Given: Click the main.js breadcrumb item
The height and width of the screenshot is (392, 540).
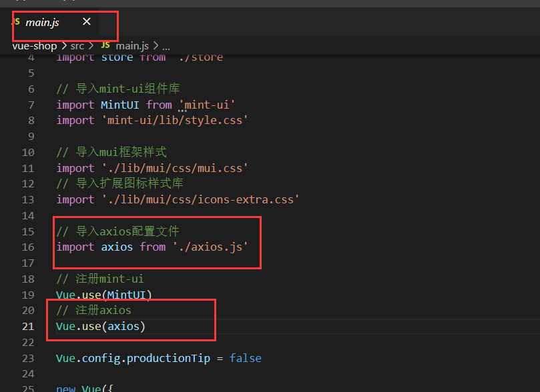Looking at the screenshot, I should tap(132, 46).
